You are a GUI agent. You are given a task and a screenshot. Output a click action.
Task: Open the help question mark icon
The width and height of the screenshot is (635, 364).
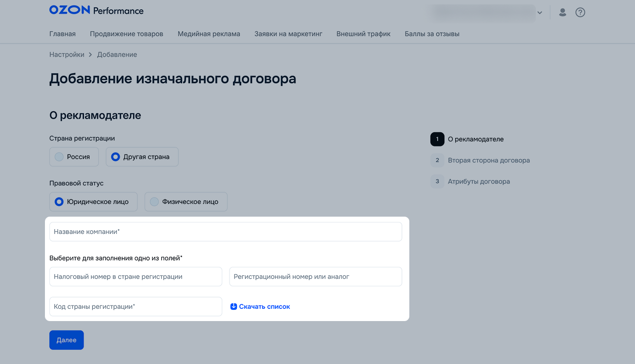[x=580, y=13]
